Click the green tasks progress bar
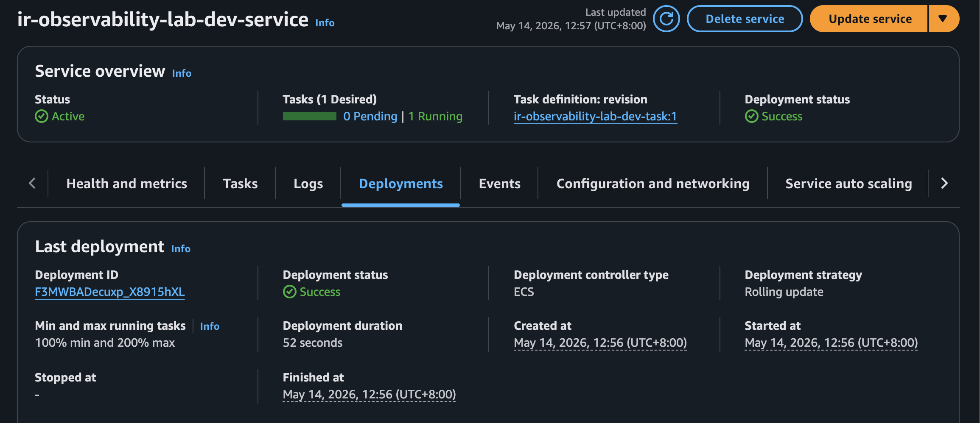This screenshot has height=423, width=980. [309, 116]
